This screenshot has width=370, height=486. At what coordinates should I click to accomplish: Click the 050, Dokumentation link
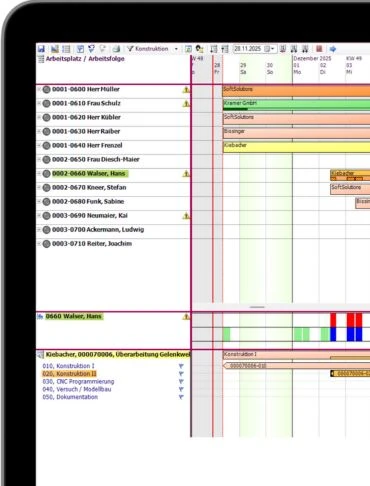[70, 397]
